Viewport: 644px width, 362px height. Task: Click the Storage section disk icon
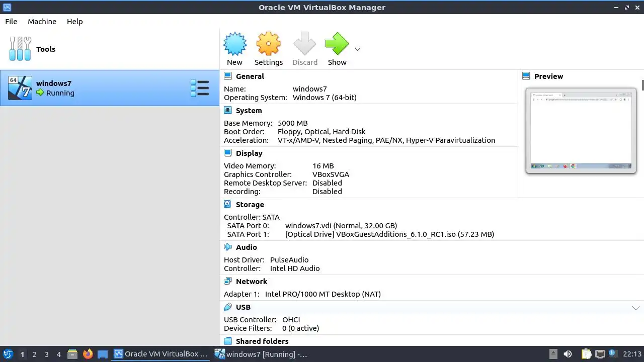(x=228, y=204)
